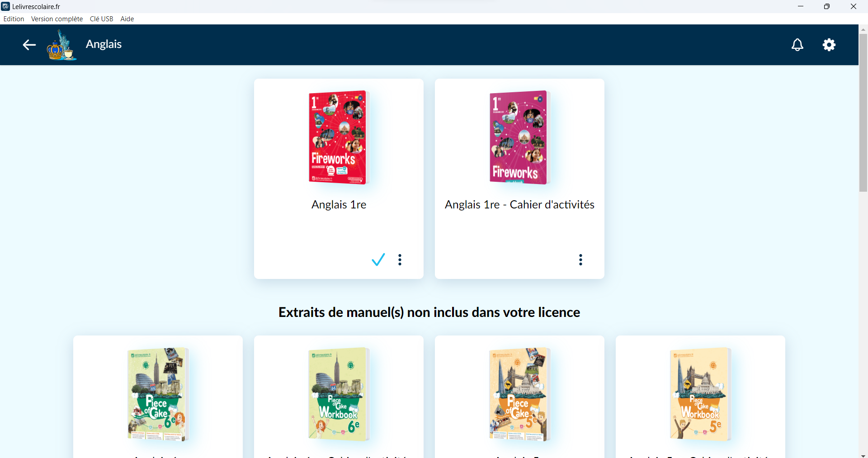
Task: Open the notifications bell
Action: (797, 45)
